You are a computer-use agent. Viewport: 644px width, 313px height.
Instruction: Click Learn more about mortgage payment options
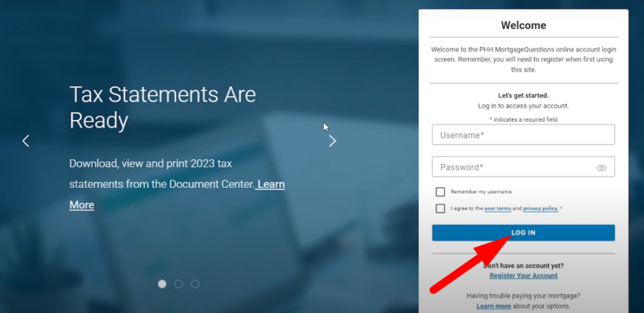(494, 306)
